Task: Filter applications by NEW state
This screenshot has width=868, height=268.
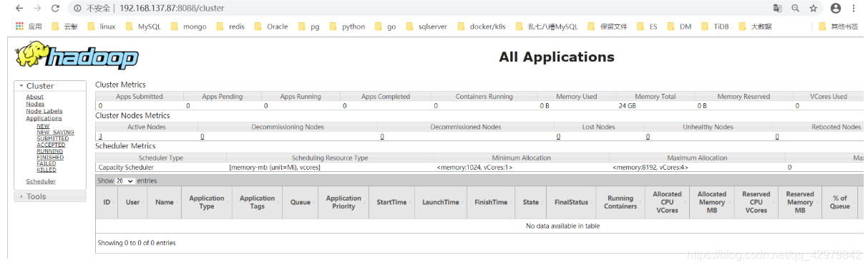Action: click(43, 125)
